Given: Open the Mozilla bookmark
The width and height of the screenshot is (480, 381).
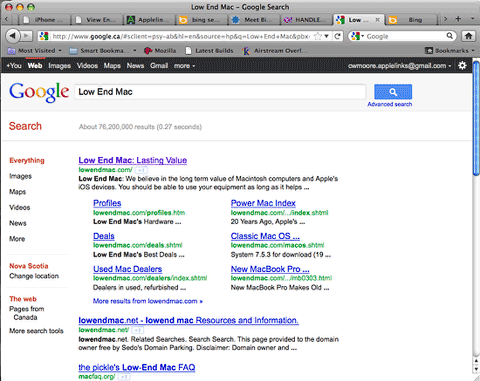Looking at the screenshot, I should [160, 51].
